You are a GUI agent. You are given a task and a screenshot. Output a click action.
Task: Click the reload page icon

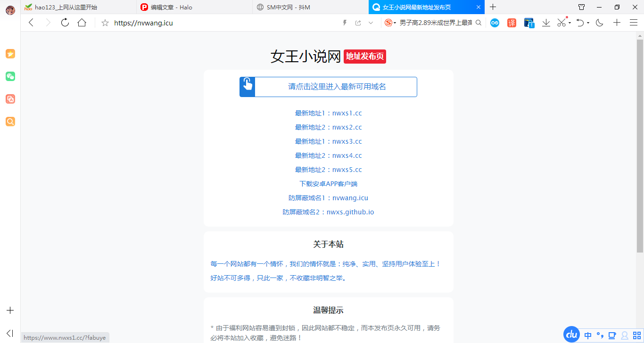tap(65, 23)
